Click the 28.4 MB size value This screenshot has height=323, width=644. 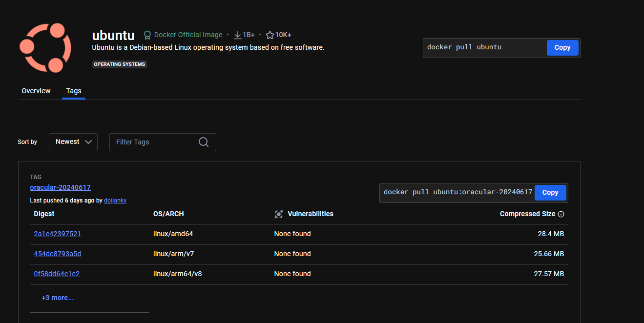pyautogui.click(x=551, y=234)
